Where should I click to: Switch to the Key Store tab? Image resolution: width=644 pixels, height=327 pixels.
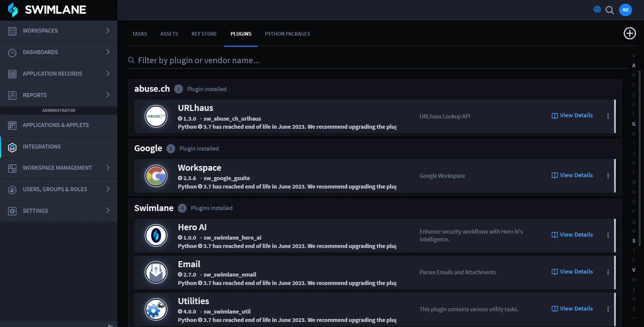pos(204,34)
